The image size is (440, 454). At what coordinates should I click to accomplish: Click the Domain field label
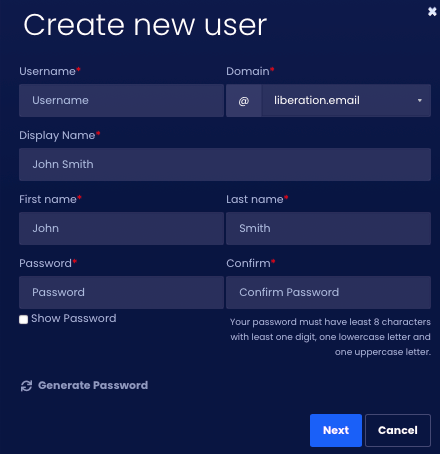(248, 71)
